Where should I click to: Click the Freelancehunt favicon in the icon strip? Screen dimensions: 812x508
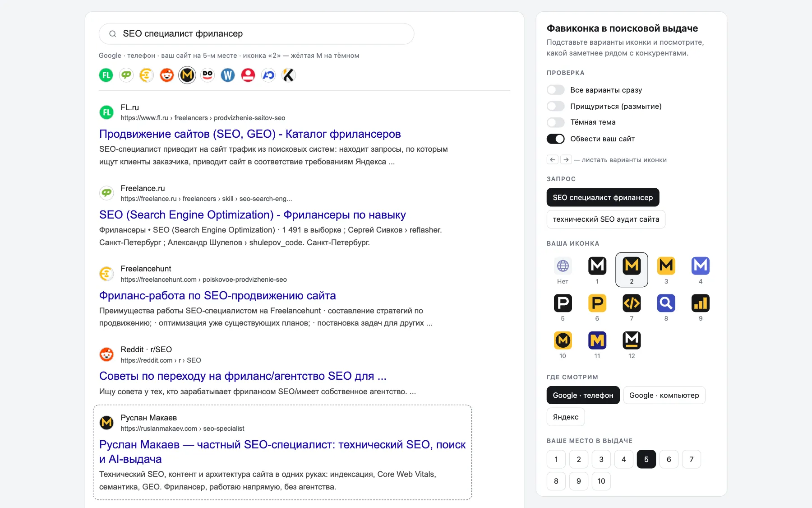[x=147, y=75]
